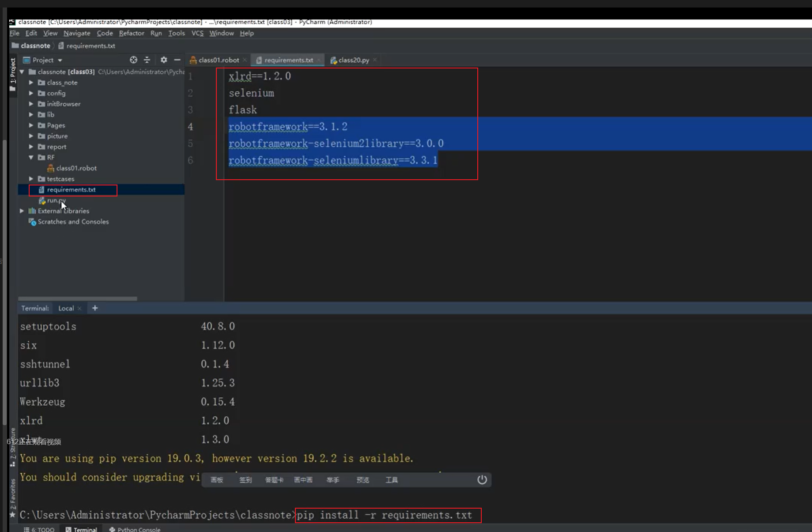
Task: Click 画板 on the overlay bar
Action: [217, 480]
